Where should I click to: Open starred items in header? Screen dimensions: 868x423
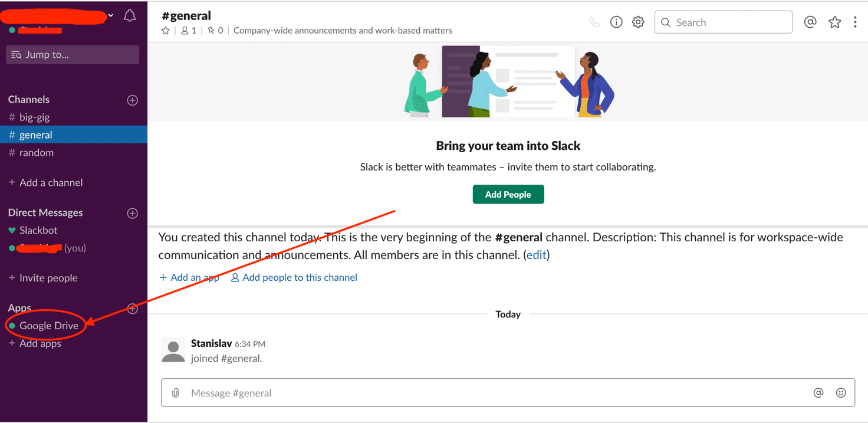pos(834,22)
